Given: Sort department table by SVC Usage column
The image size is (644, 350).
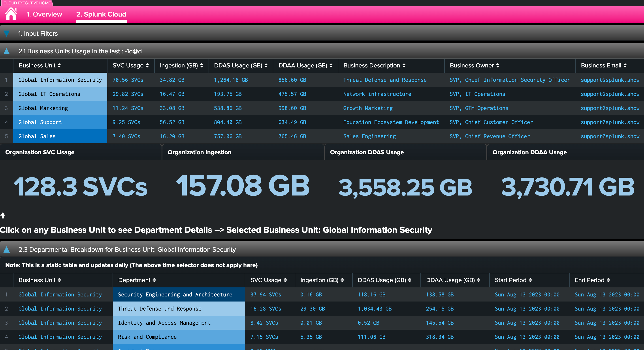Looking at the screenshot, I should click(269, 280).
